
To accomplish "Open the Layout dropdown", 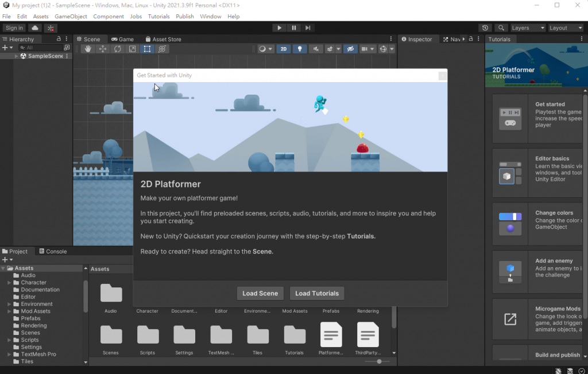I will coord(566,28).
